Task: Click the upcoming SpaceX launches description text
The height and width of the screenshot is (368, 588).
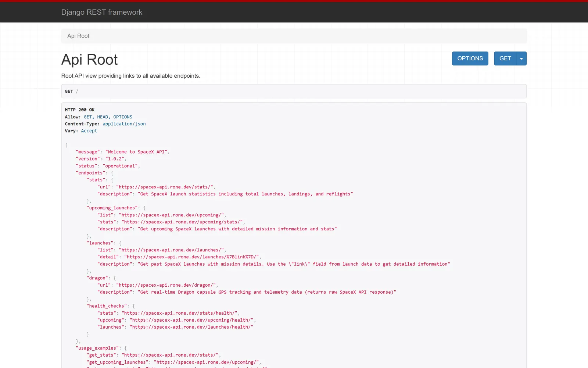Action: [x=237, y=229]
